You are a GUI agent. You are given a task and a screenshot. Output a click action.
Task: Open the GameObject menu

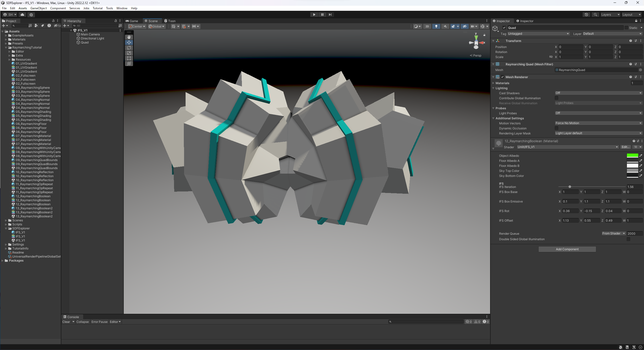click(38, 8)
